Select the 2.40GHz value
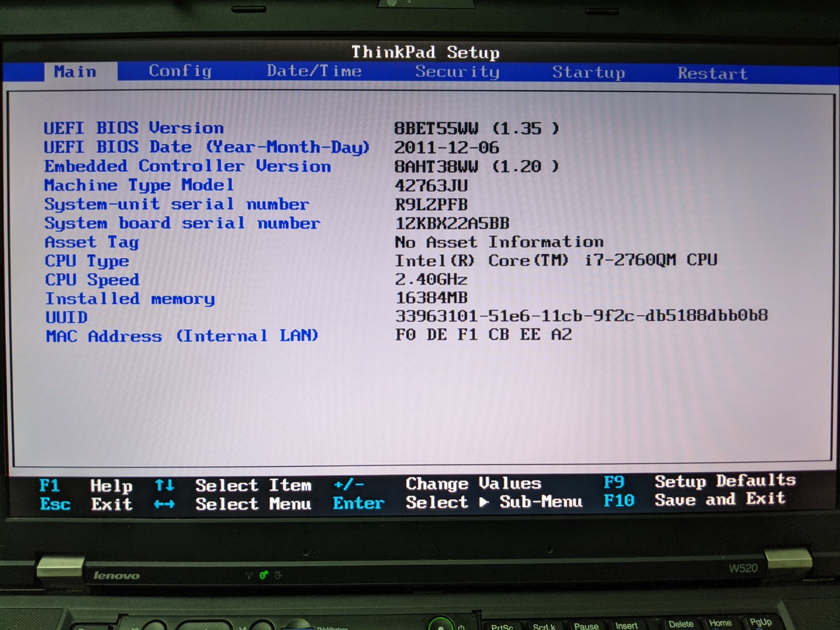 click(x=431, y=279)
